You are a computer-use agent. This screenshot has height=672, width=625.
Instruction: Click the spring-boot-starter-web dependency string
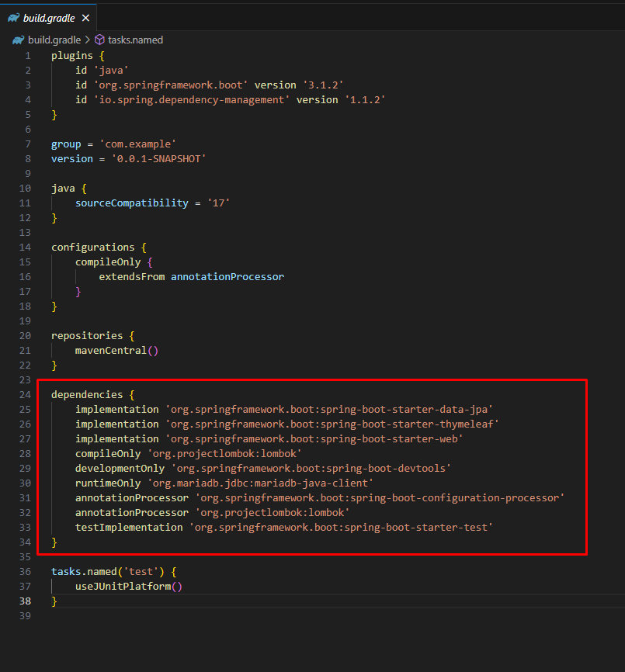coord(314,439)
